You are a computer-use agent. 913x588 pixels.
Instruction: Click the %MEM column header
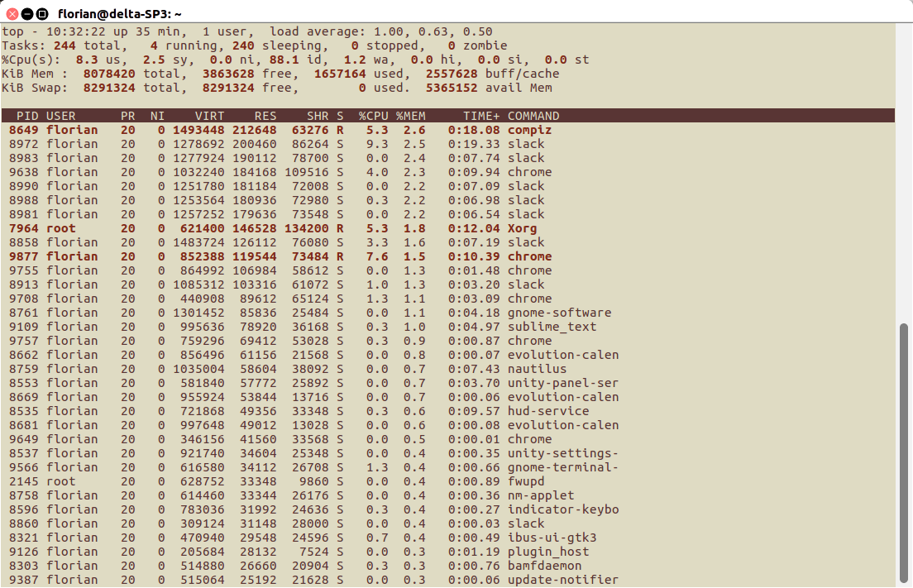[x=411, y=116]
